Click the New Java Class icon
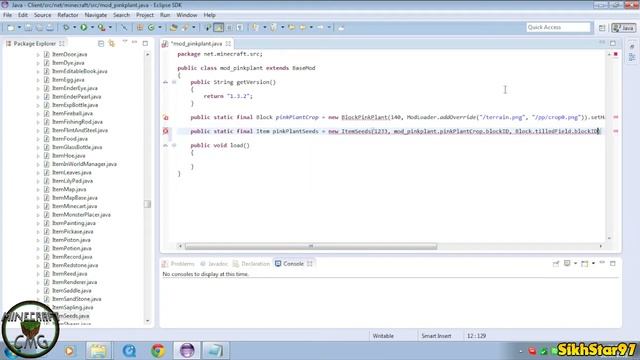The image size is (640, 360). (151, 27)
